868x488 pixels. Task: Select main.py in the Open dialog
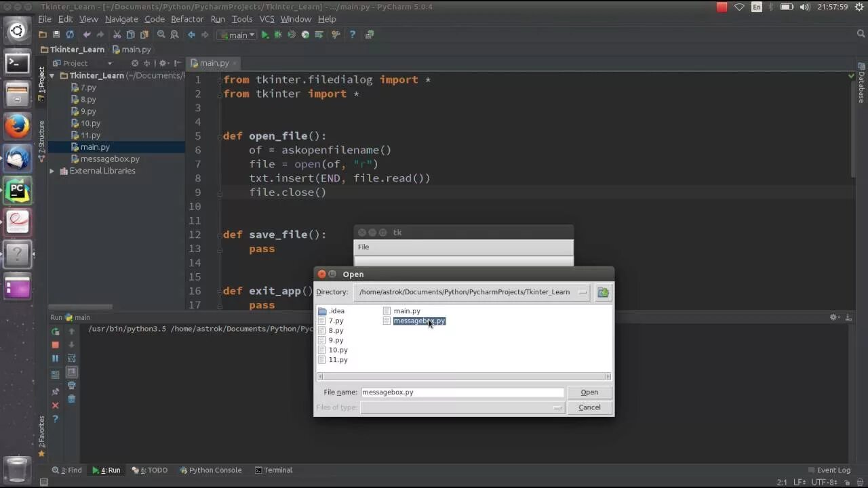pyautogui.click(x=401, y=311)
